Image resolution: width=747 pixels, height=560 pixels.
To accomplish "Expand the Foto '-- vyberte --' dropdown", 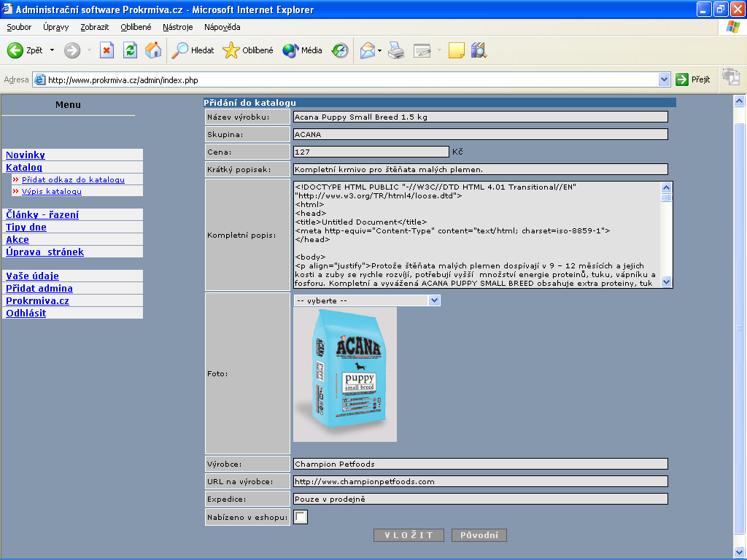I will [434, 300].
